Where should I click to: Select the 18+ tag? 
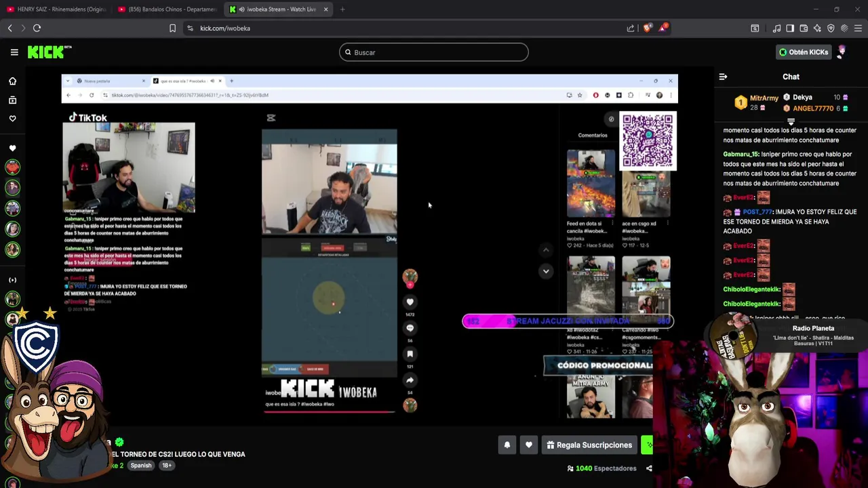click(167, 466)
